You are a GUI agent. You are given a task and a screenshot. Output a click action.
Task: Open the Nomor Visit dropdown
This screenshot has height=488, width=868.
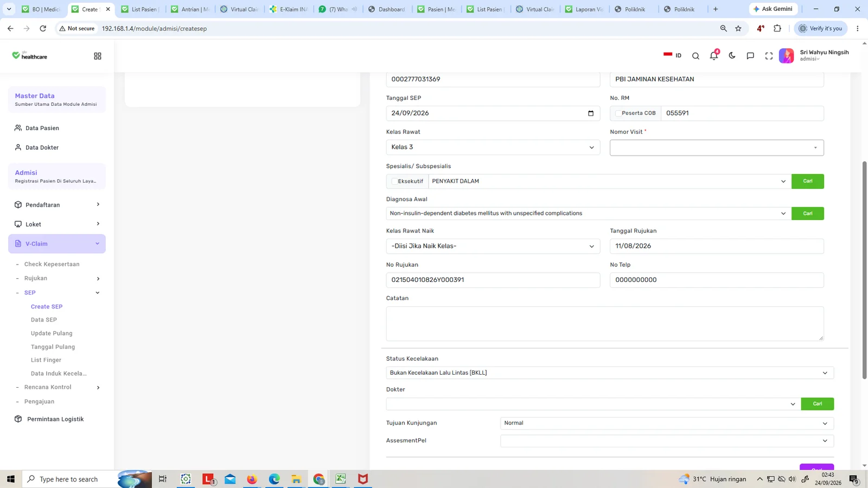717,147
